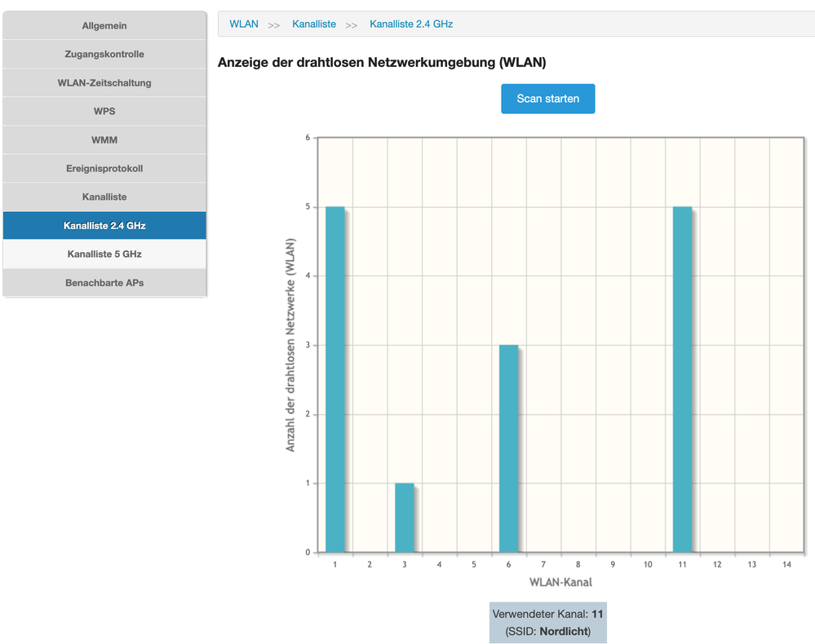Screen dimensions: 815x644
Task: Click the x-axis label 4
Action: (439, 565)
